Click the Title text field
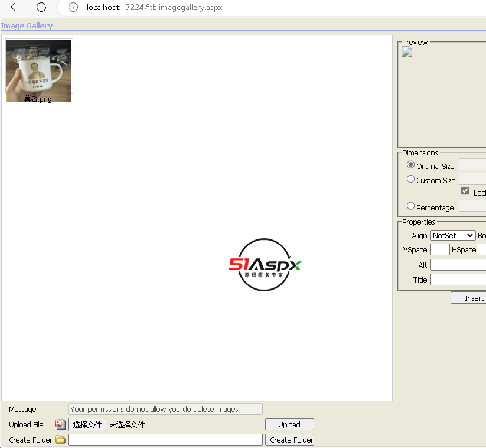The width and height of the screenshot is (486, 448). point(458,280)
